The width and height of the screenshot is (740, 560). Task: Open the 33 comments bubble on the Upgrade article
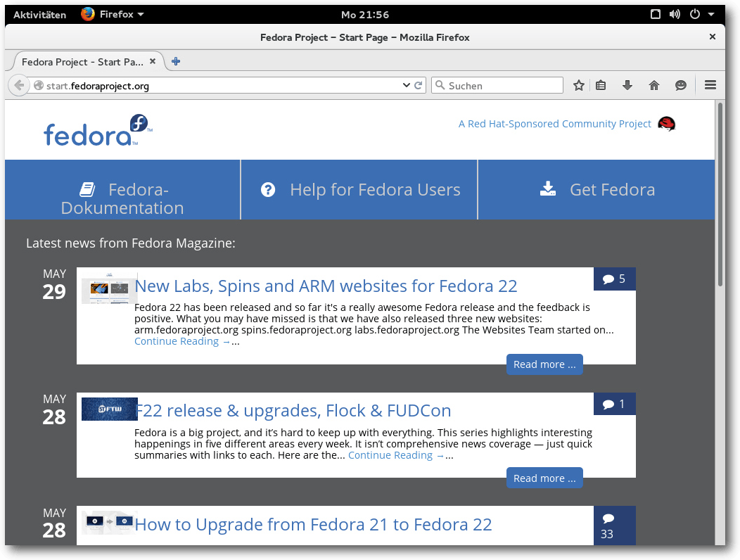coord(615,526)
